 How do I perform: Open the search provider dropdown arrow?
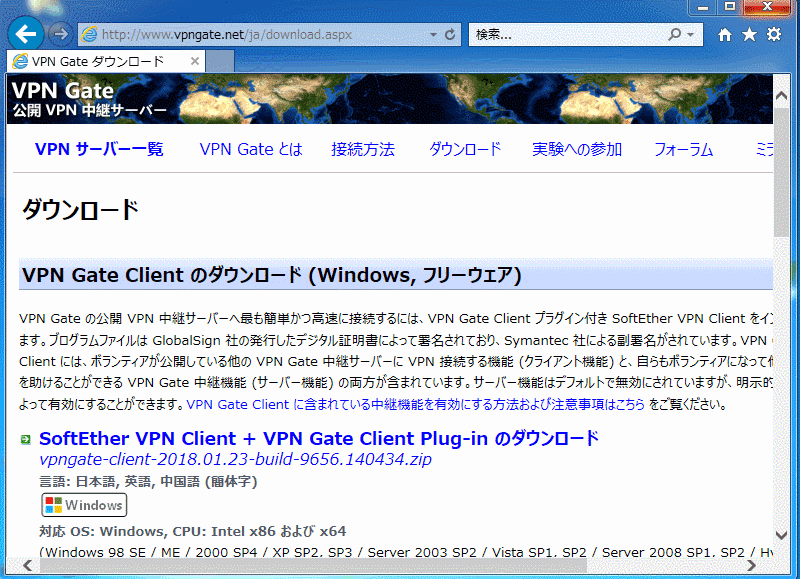691,35
